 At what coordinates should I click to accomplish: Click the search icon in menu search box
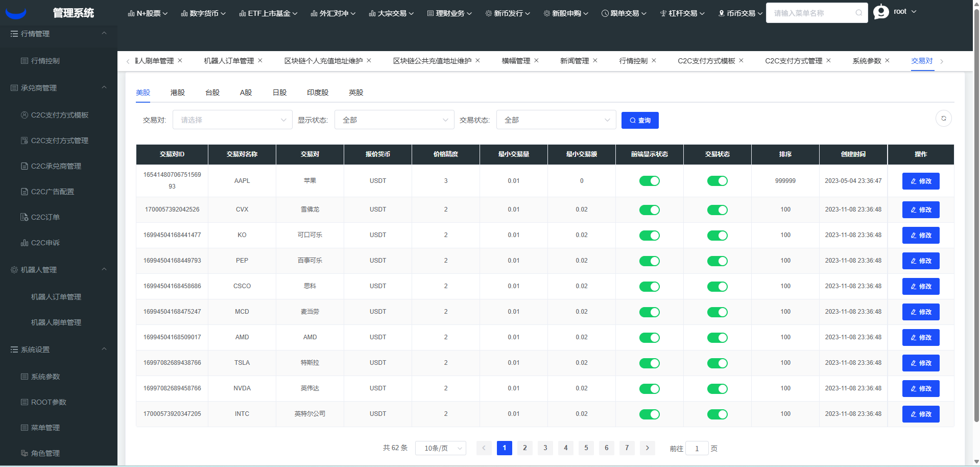pyautogui.click(x=859, y=13)
